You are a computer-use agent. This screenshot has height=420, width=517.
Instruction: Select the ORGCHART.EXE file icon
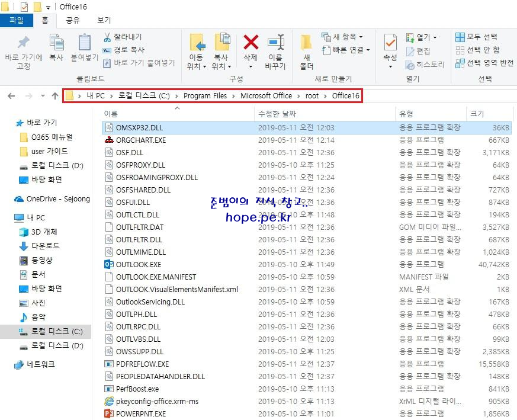(x=109, y=140)
